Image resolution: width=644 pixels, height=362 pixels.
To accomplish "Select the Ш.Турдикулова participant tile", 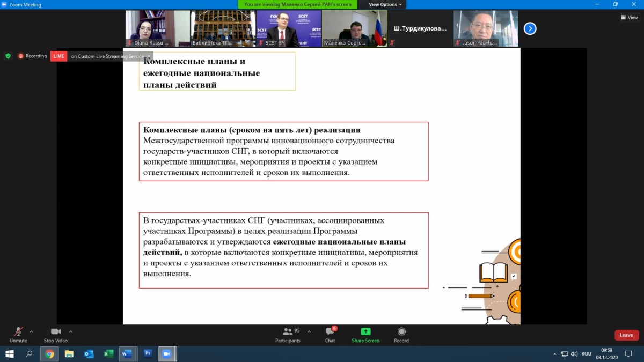I will [420, 28].
